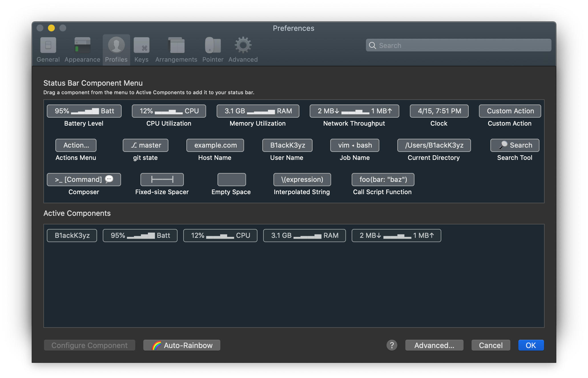Open the Advanced... dialog button
Screen dimensions: 588x378
(434, 345)
